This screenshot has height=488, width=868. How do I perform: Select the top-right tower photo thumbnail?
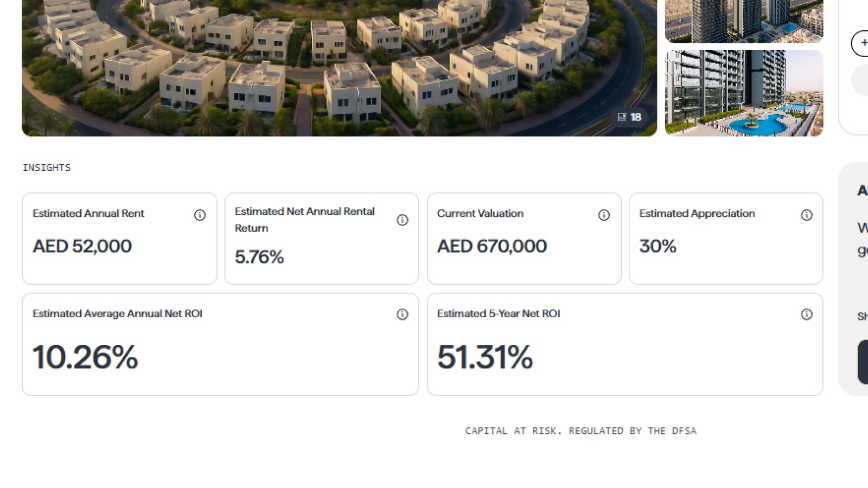point(744,21)
